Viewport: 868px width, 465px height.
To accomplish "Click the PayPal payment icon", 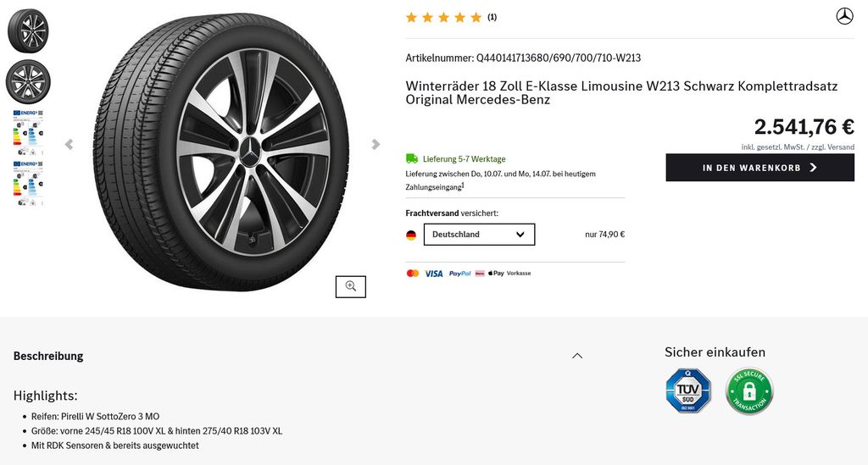I will [x=459, y=274].
